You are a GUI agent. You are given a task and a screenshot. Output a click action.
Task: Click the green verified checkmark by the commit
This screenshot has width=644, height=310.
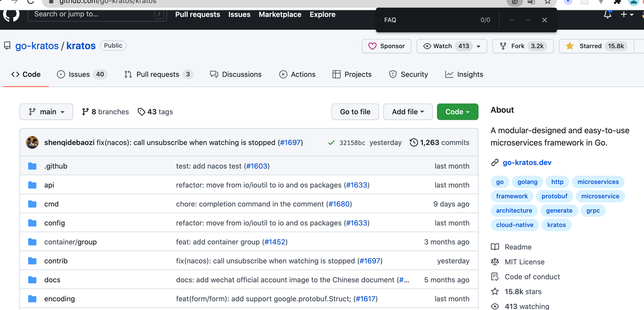pos(332,142)
